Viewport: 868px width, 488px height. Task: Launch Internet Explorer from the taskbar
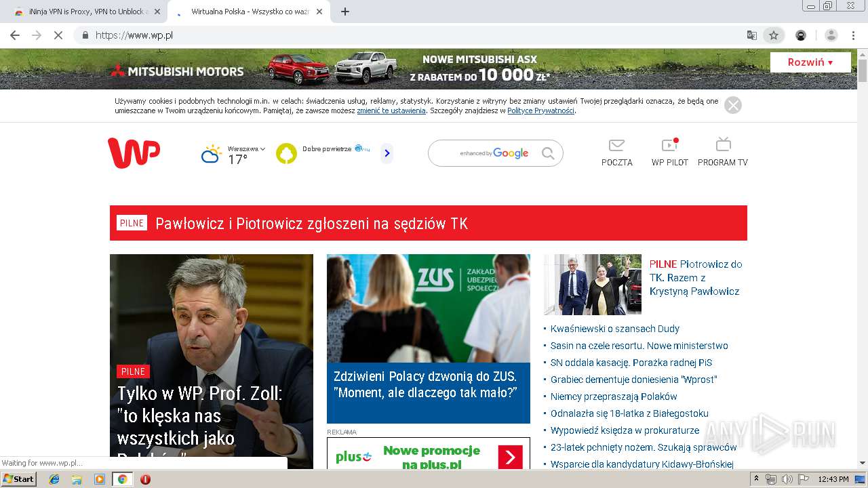click(x=54, y=479)
